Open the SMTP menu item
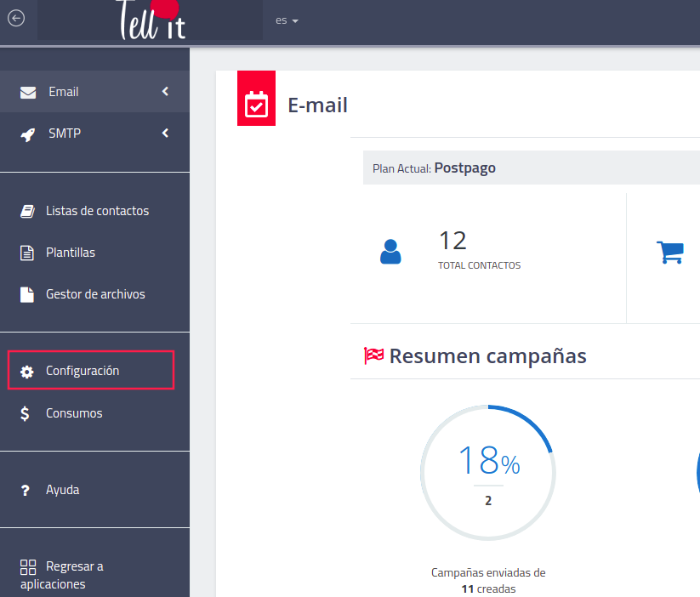700x597 pixels. 94,133
